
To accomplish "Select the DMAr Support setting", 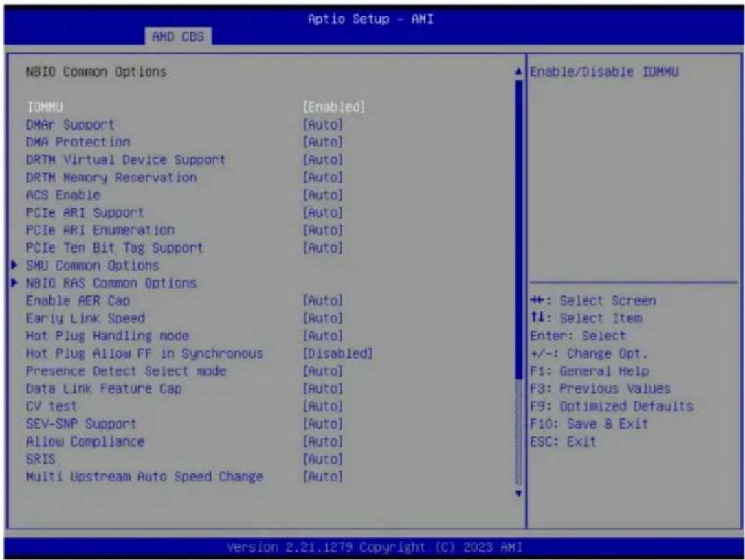I will [x=70, y=125].
